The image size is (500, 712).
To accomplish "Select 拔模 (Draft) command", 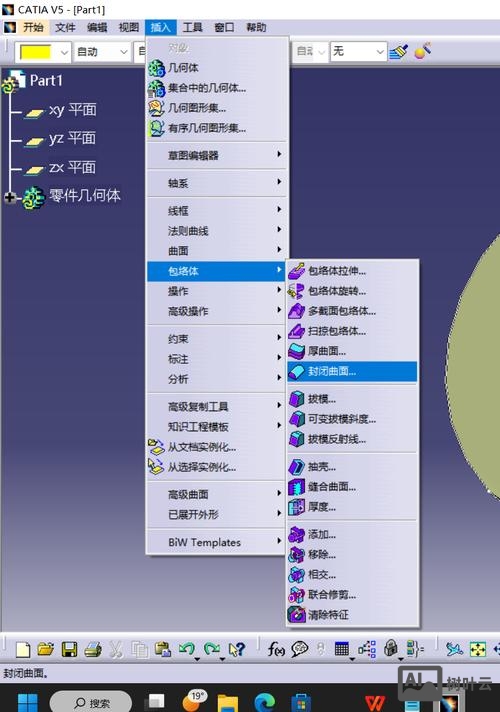I will click(352, 399).
